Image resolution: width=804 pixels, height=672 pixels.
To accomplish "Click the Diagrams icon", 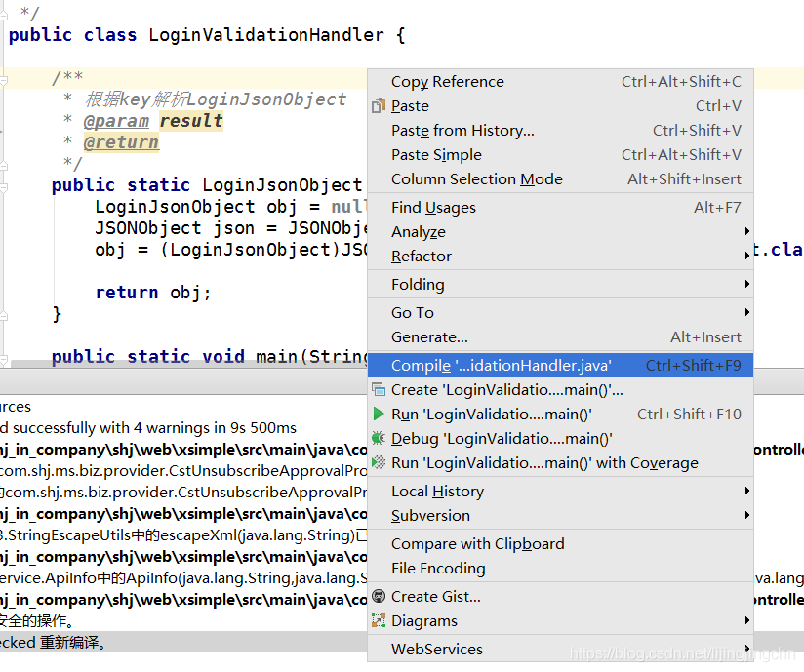I will click(379, 620).
